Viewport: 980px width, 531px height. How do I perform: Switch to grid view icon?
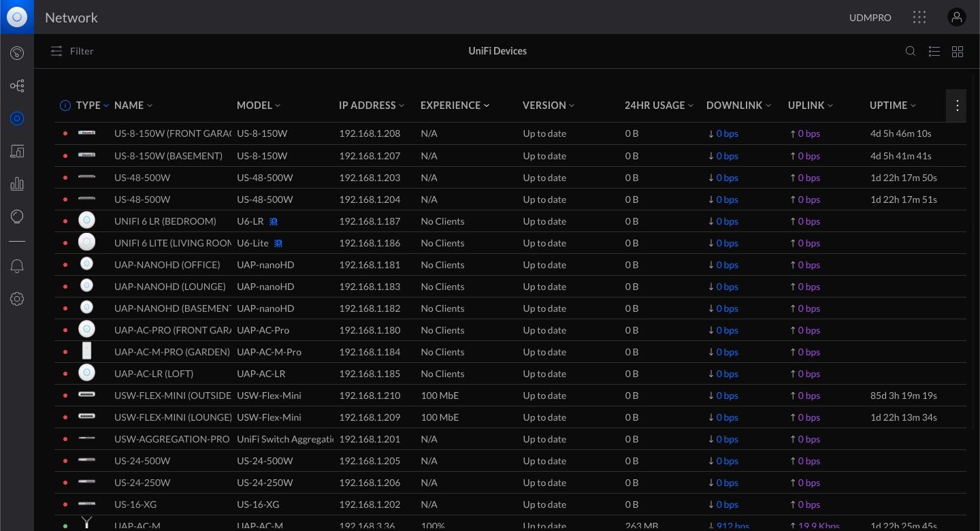pyautogui.click(x=958, y=51)
